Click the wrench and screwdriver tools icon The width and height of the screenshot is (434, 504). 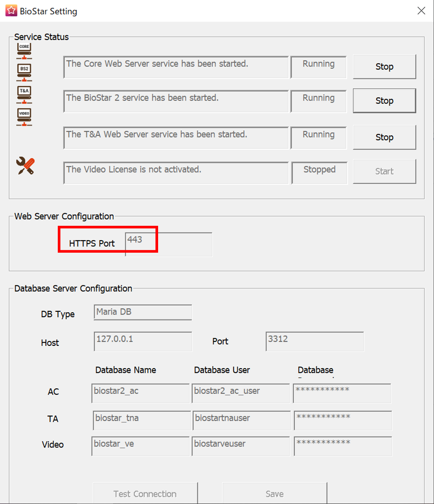pyautogui.click(x=25, y=166)
